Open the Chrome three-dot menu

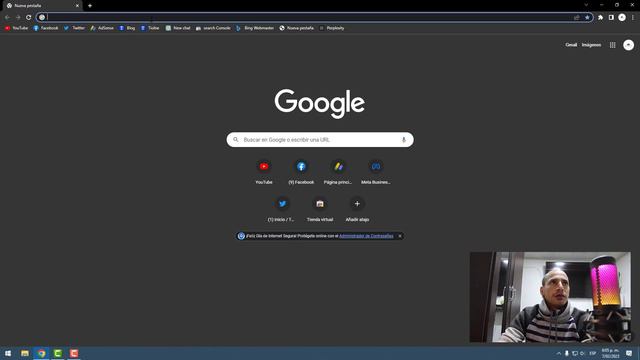click(x=633, y=17)
